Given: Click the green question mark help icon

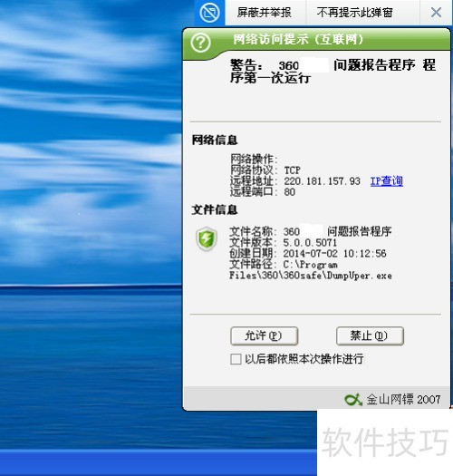Looking at the screenshot, I should (x=200, y=43).
